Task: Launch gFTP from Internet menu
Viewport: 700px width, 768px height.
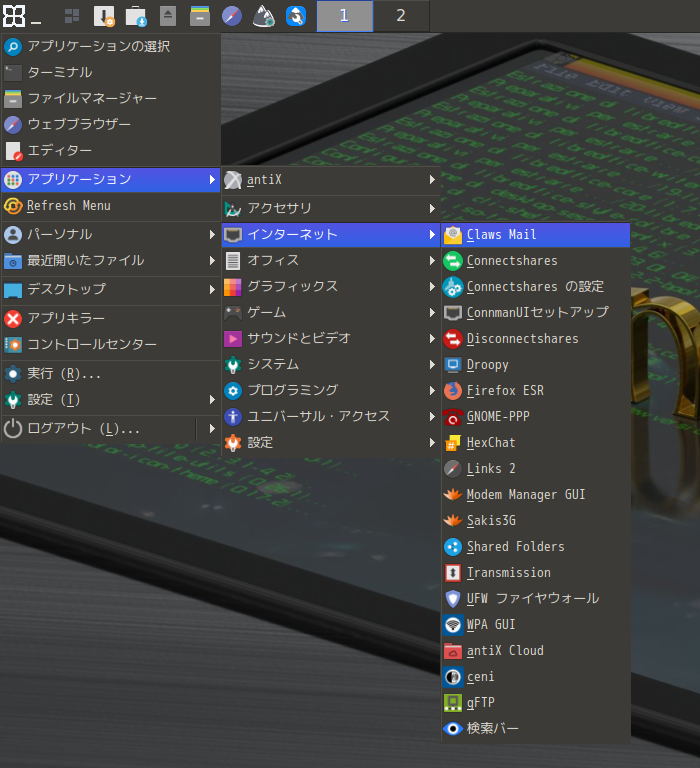Action: 536,703
